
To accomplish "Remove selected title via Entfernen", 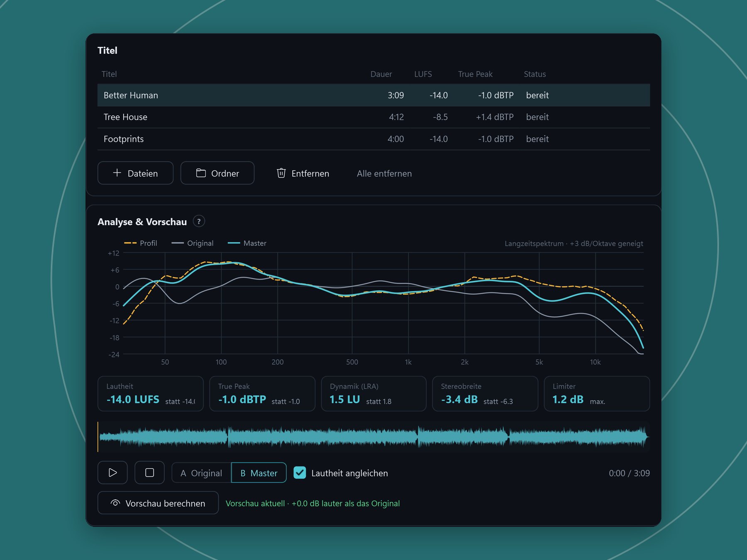I will pyautogui.click(x=303, y=173).
